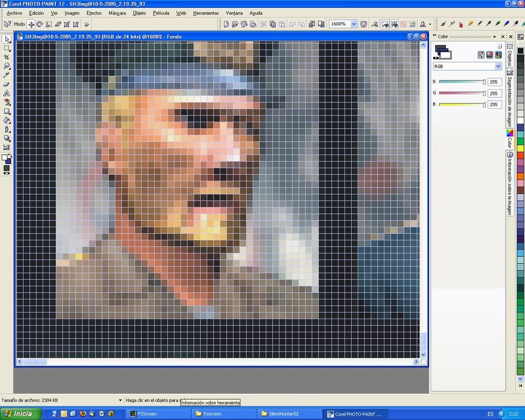Click the Open file icon

(x=235, y=24)
